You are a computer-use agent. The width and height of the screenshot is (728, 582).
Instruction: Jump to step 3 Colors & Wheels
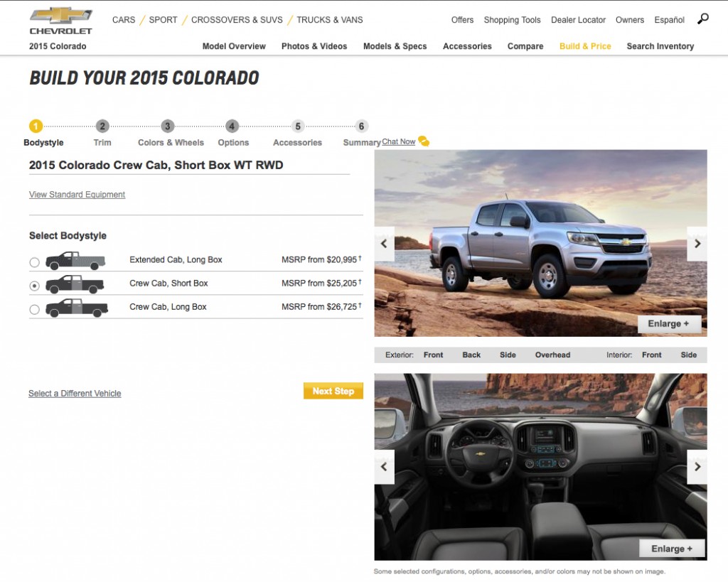click(168, 126)
